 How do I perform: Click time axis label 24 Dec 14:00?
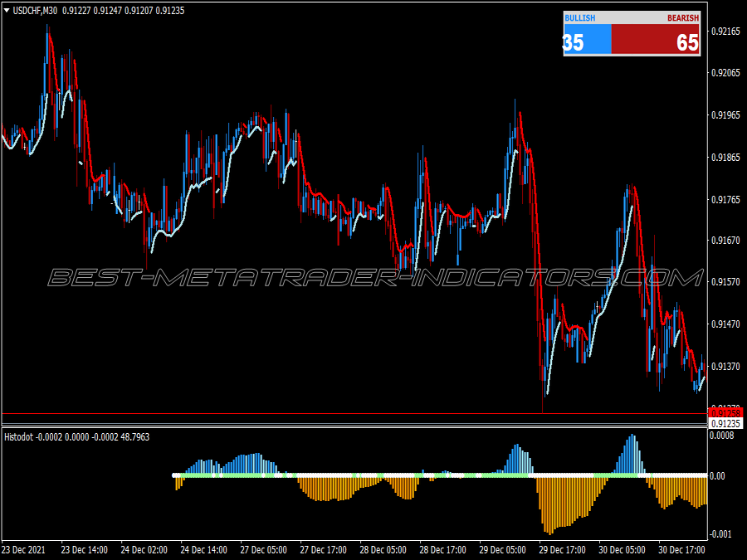coord(204,550)
